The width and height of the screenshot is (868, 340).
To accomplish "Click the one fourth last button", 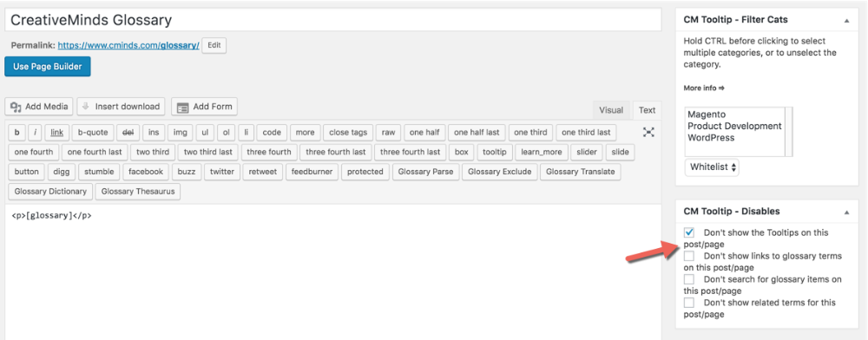I will (95, 152).
